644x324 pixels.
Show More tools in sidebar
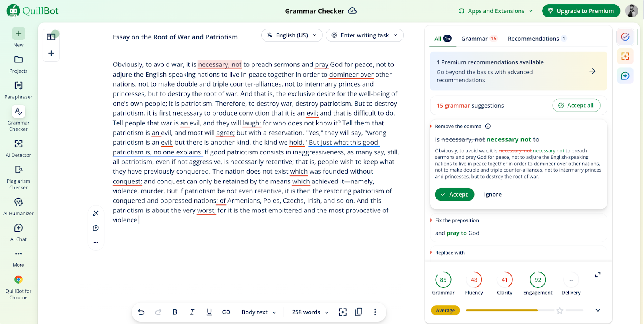(x=19, y=258)
